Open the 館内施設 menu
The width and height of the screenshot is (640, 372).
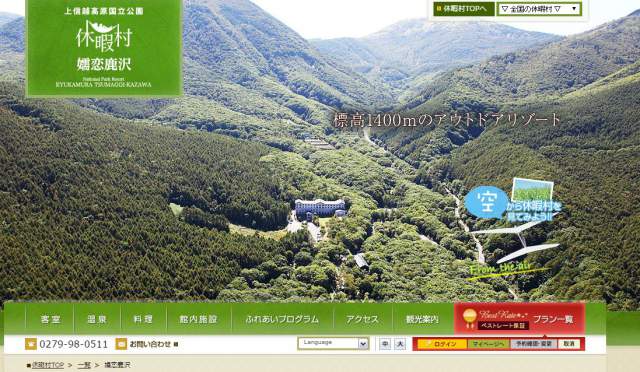[198, 319]
